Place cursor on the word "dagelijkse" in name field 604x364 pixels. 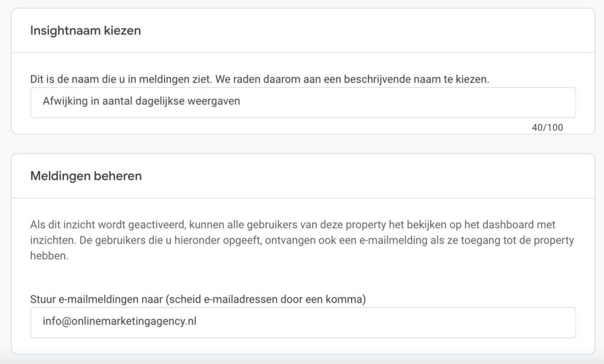click(x=160, y=101)
